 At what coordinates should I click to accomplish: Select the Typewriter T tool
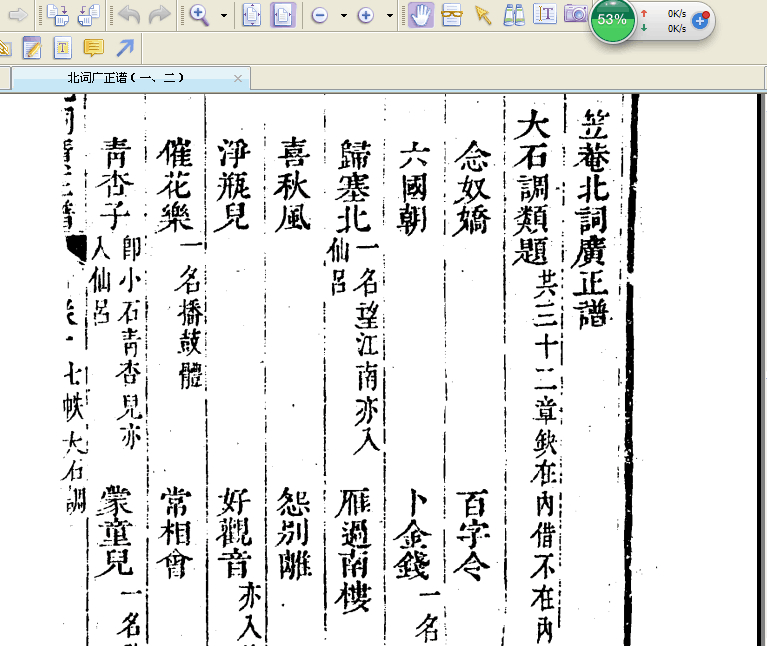coord(63,48)
